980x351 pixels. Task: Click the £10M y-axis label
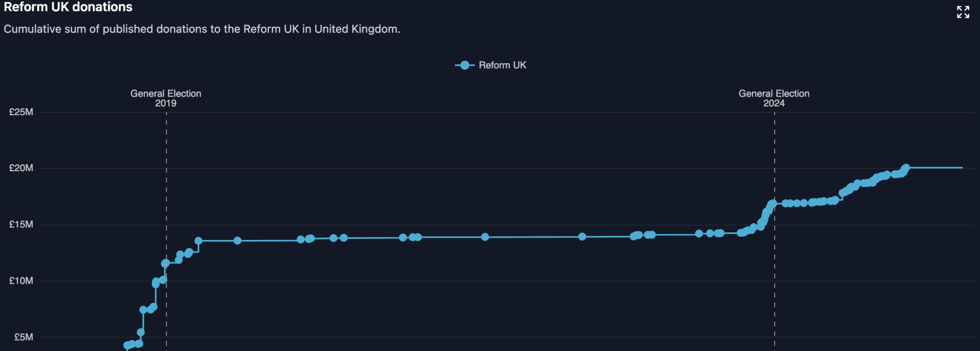21,281
